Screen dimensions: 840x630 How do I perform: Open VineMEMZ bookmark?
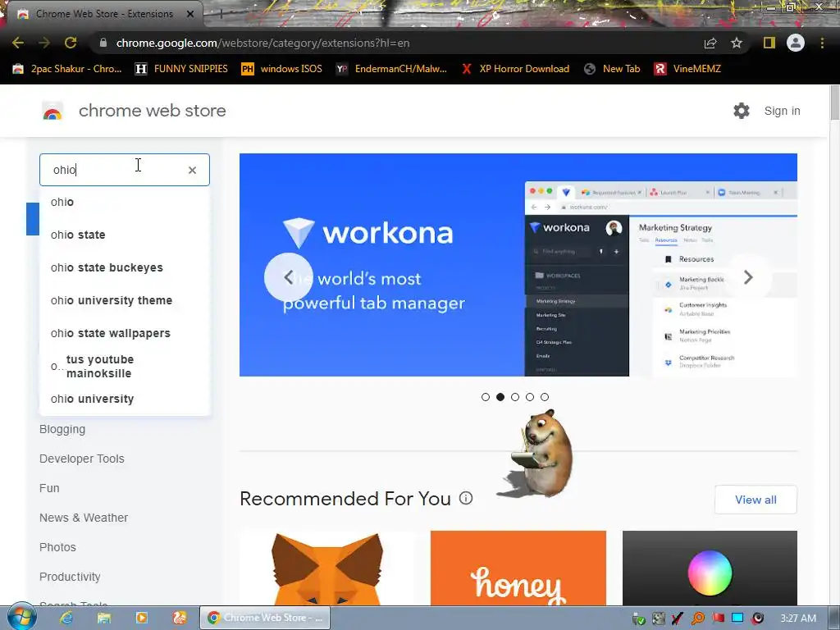[x=687, y=69]
